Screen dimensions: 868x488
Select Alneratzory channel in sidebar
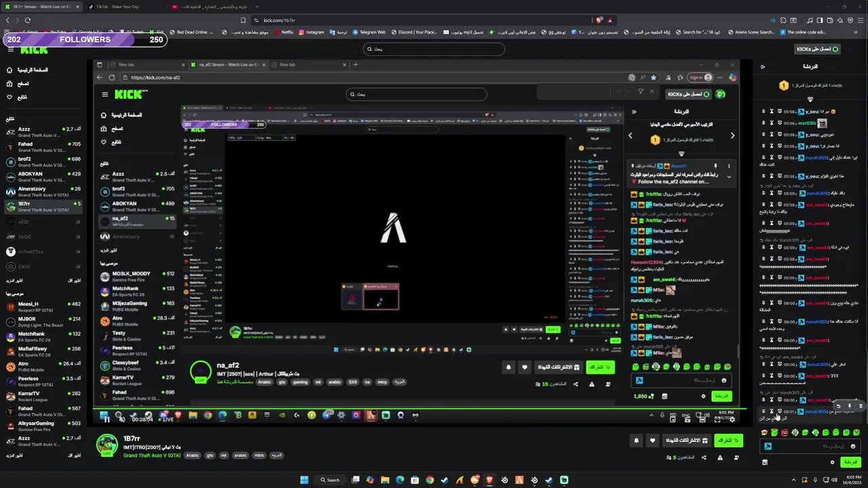point(44,191)
